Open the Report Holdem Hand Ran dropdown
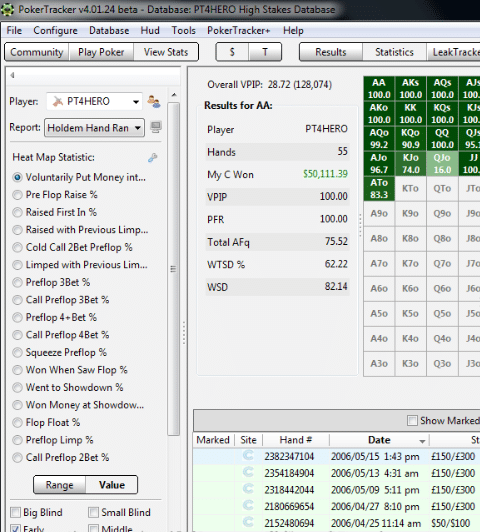The width and height of the screenshot is (480, 532). pos(94,128)
